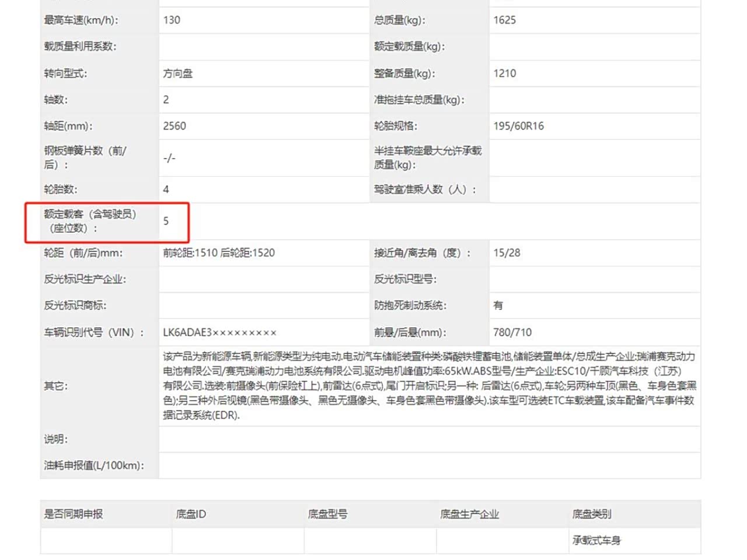Click the steering type value 方向盘
Screen dimensions: 747x560
177,73
